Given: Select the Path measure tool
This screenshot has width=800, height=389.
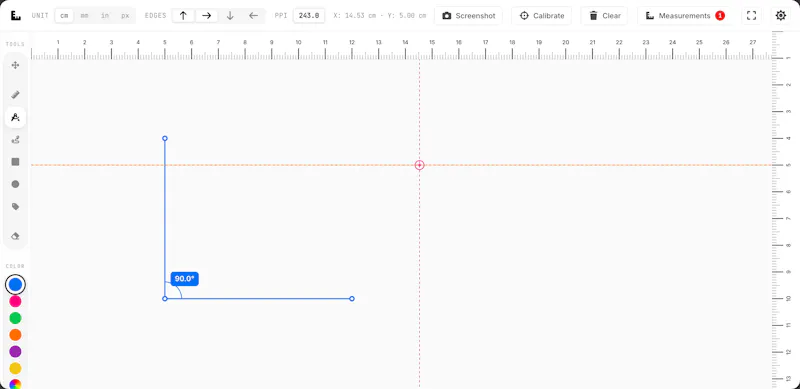Looking at the screenshot, I should pos(15,139).
